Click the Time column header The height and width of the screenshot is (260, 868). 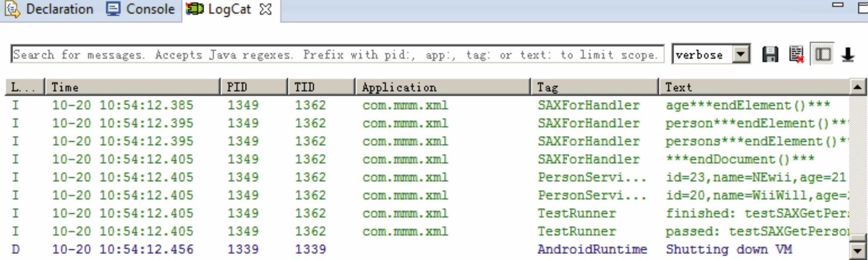[132, 87]
